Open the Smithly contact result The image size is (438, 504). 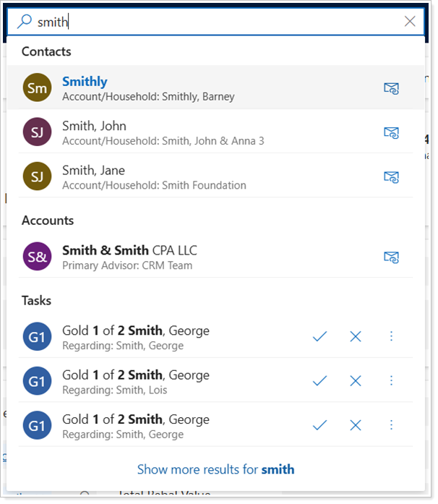85,82
